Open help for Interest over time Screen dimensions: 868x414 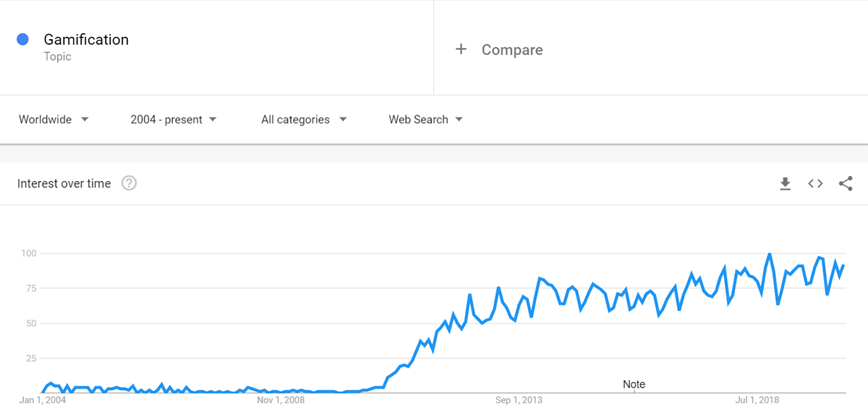pyautogui.click(x=129, y=183)
